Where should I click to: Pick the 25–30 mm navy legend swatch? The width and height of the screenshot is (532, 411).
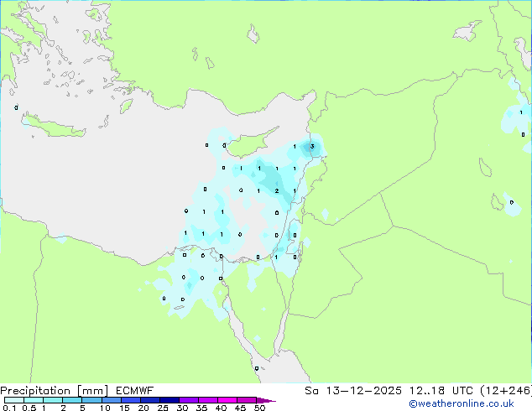pyautogui.click(x=170, y=400)
